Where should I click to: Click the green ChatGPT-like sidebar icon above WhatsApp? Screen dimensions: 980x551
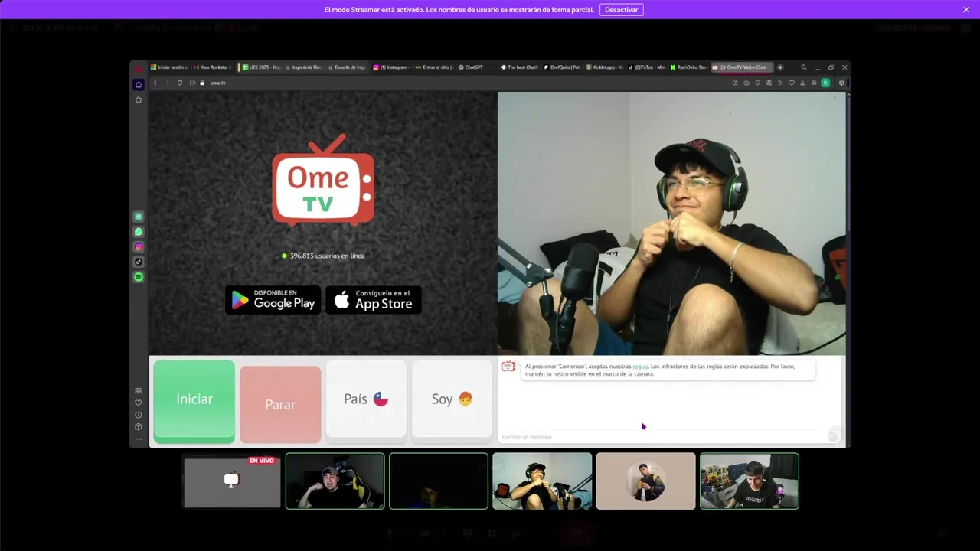[139, 217]
